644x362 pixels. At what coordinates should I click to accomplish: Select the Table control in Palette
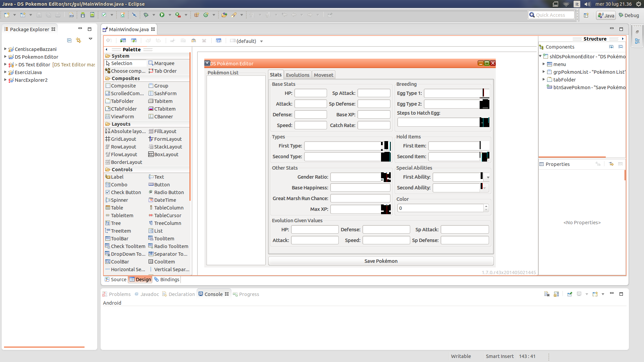(x=114, y=208)
